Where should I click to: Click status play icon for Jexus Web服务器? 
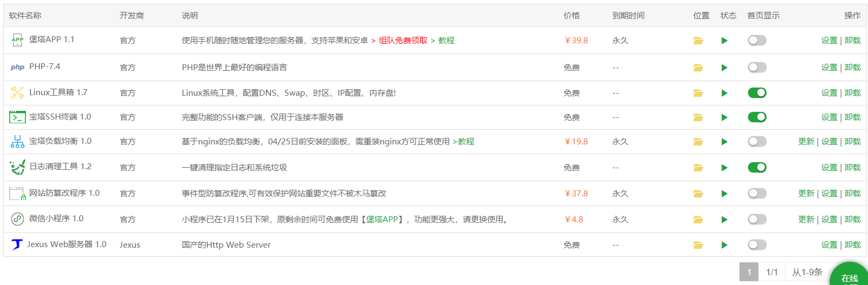(x=724, y=245)
